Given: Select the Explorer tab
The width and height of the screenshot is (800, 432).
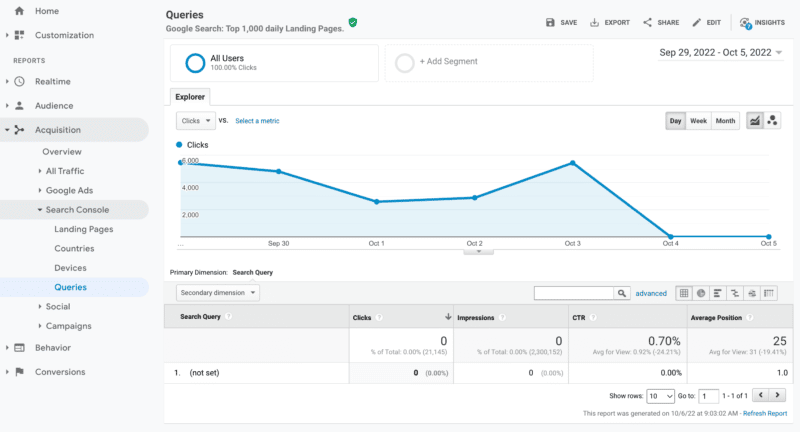Looking at the screenshot, I should pos(190,97).
